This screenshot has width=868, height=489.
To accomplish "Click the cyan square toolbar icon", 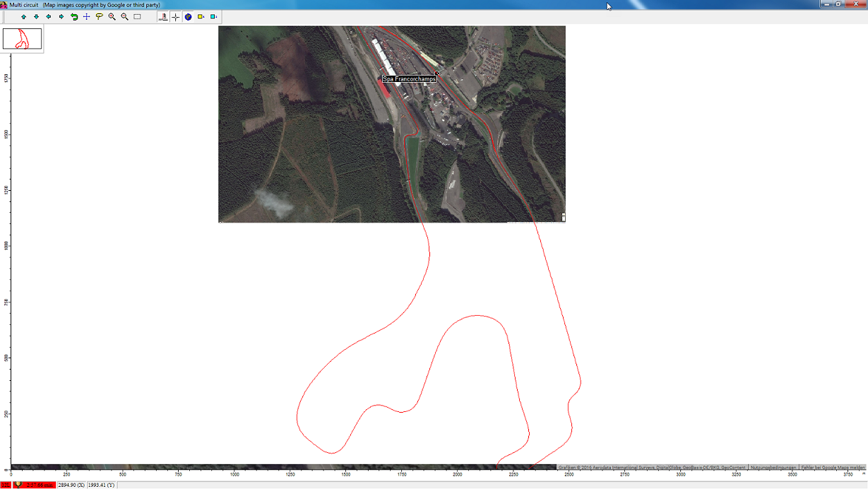I will click(214, 17).
